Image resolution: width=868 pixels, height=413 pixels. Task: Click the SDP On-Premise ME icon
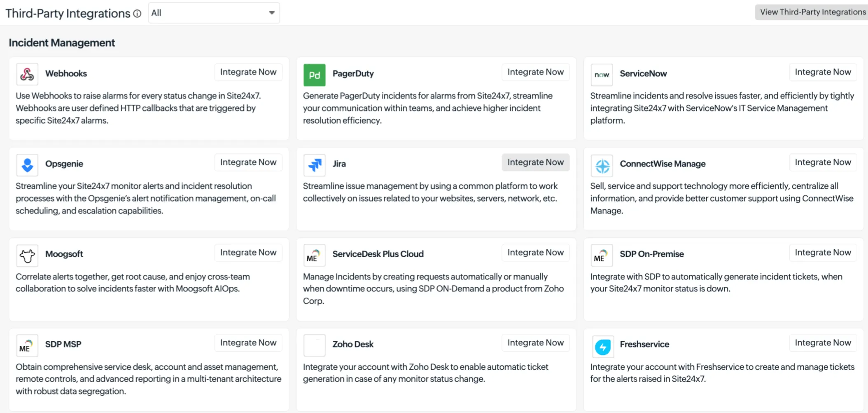tap(602, 255)
